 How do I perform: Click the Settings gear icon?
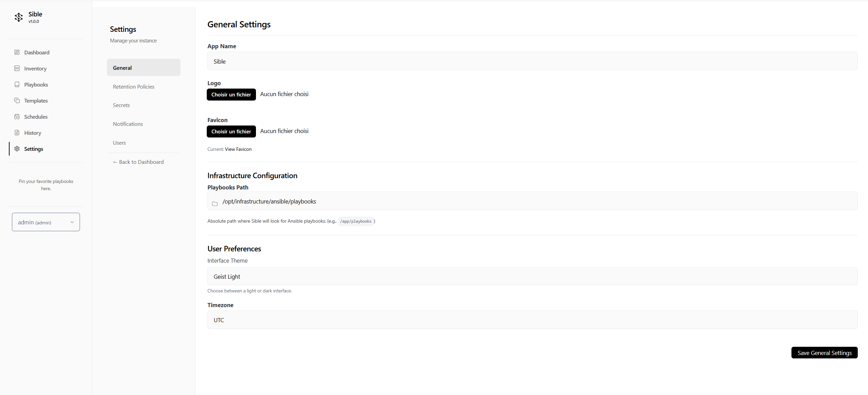click(x=17, y=149)
